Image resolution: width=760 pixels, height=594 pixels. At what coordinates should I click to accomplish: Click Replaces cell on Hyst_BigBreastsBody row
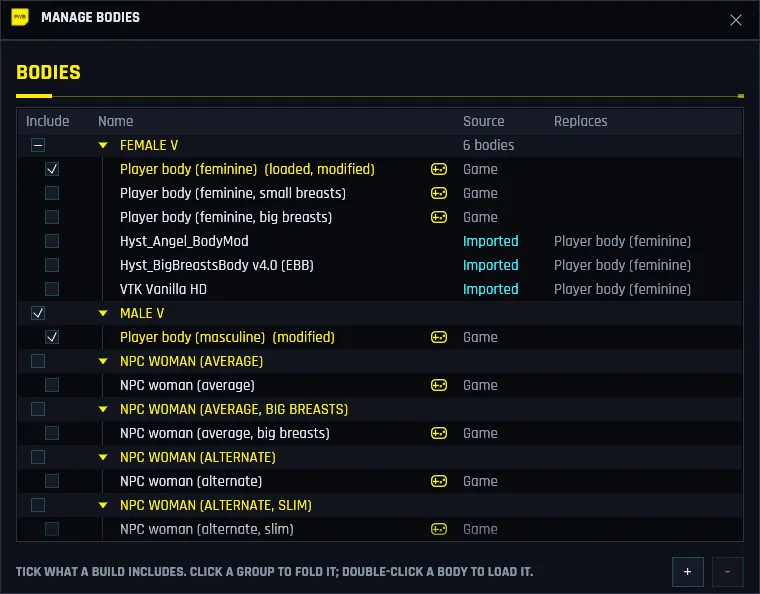coord(622,265)
